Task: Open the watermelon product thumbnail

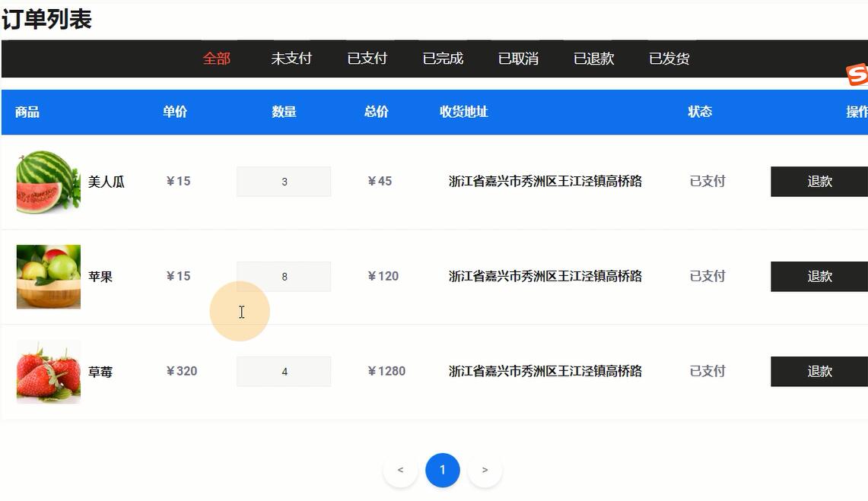Action: pyautogui.click(x=49, y=182)
